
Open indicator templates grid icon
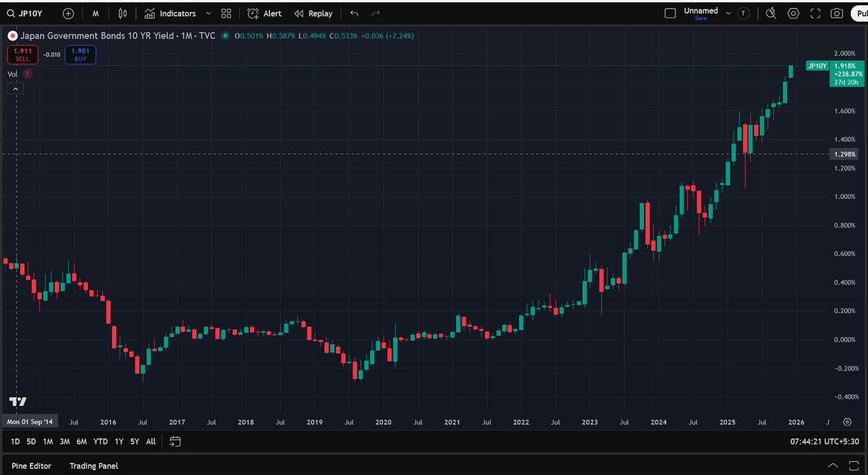click(226, 13)
